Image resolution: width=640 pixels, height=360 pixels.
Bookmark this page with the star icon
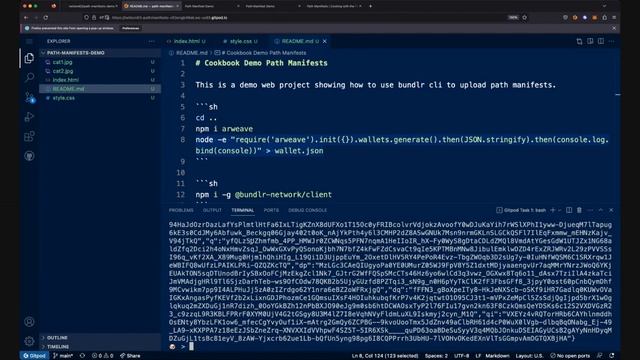(x=525, y=18)
